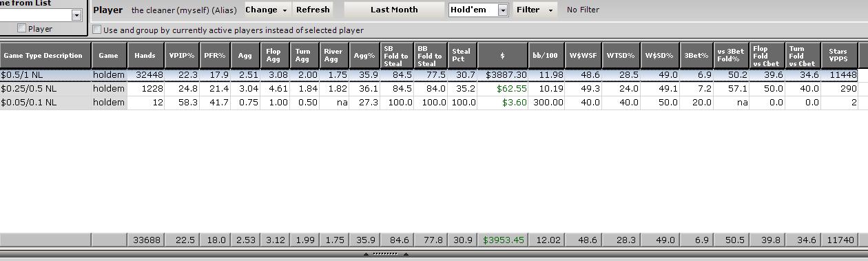Click the totals Stars VPPS value 11740
This screenshot has width=868, height=261.
pos(840,240)
